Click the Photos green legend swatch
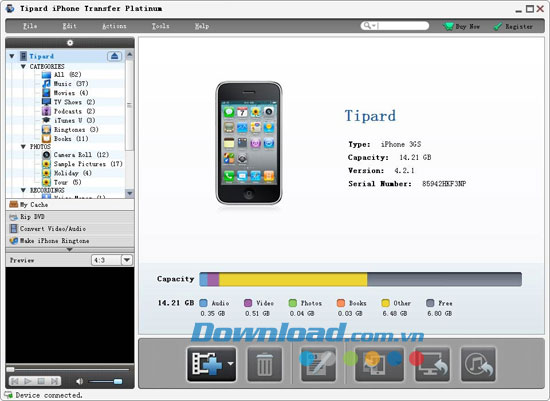Image resolution: width=550 pixels, height=401 pixels. (293, 303)
